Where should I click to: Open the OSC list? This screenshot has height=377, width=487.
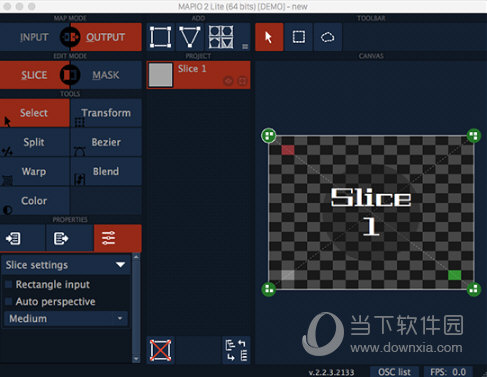394,372
